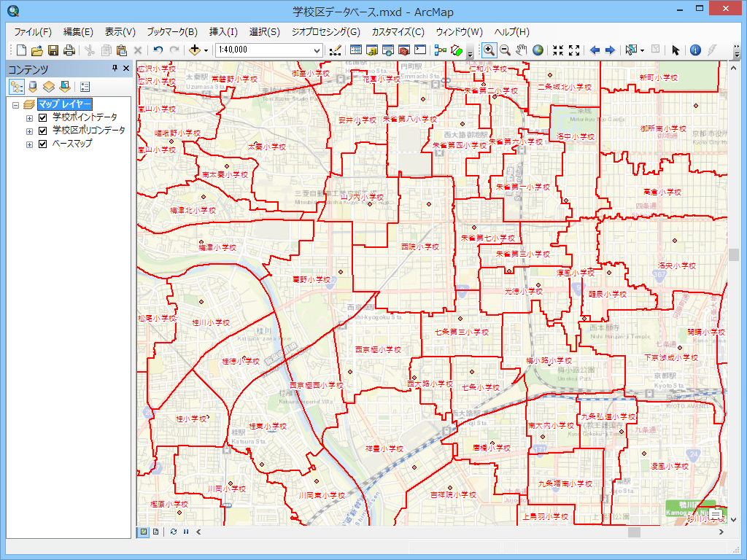The image size is (747, 560).
Task: Open the 挿入(I) menu
Action: point(223,32)
